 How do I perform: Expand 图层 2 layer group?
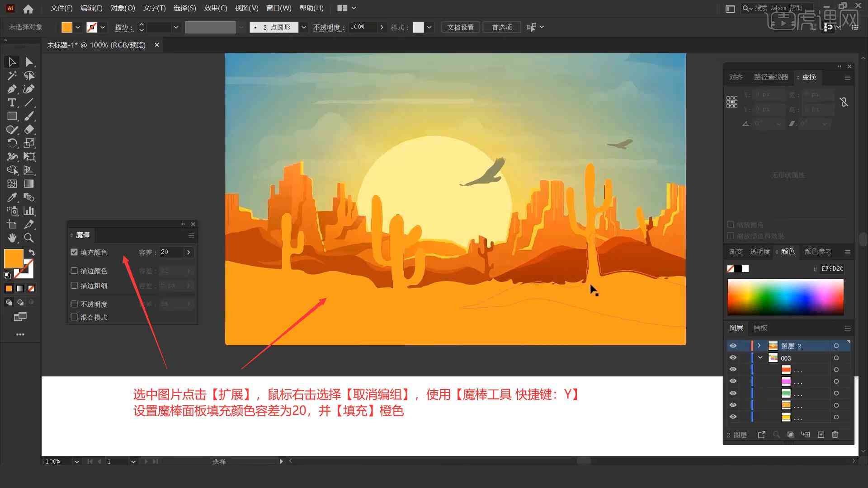click(x=758, y=346)
